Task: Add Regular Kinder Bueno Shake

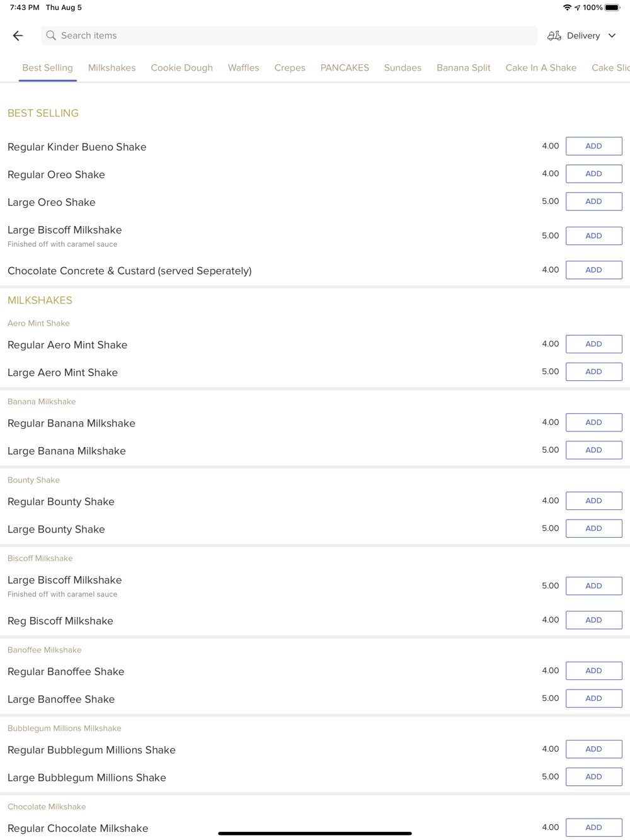Action: point(593,146)
